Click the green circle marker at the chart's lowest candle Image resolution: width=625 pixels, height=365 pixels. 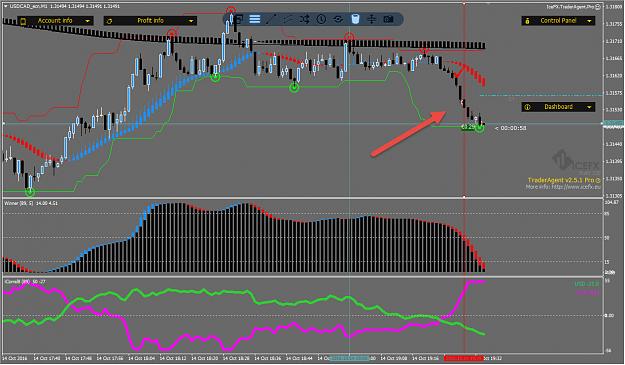point(30,192)
